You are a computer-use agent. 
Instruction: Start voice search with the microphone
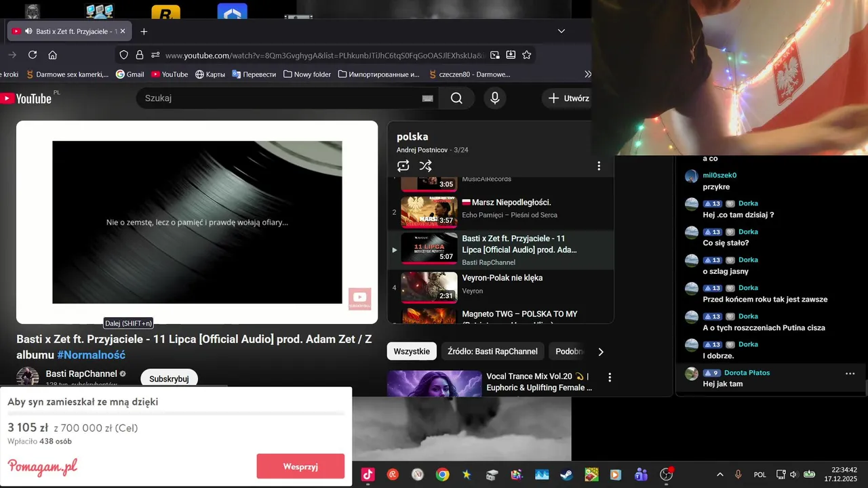pos(495,98)
